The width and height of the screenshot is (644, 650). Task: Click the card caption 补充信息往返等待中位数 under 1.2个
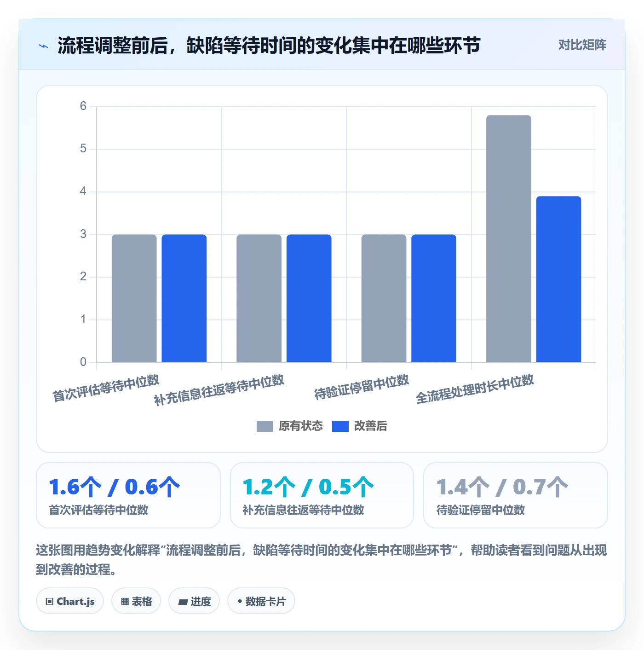(x=303, y=510)
